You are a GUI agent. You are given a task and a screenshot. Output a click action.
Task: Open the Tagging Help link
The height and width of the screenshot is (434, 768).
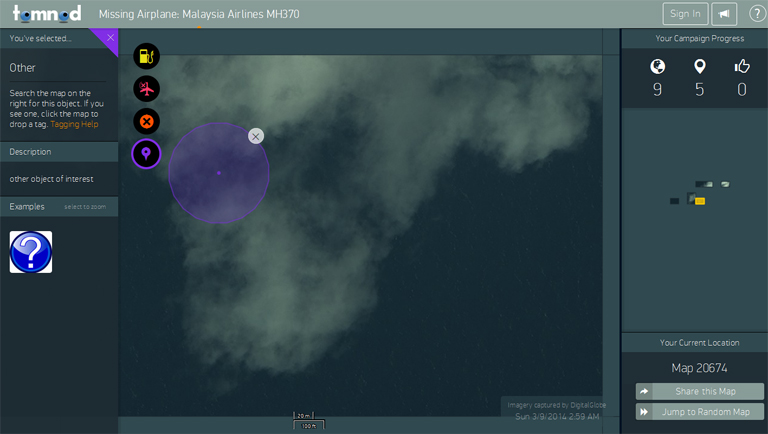point(74,124)
